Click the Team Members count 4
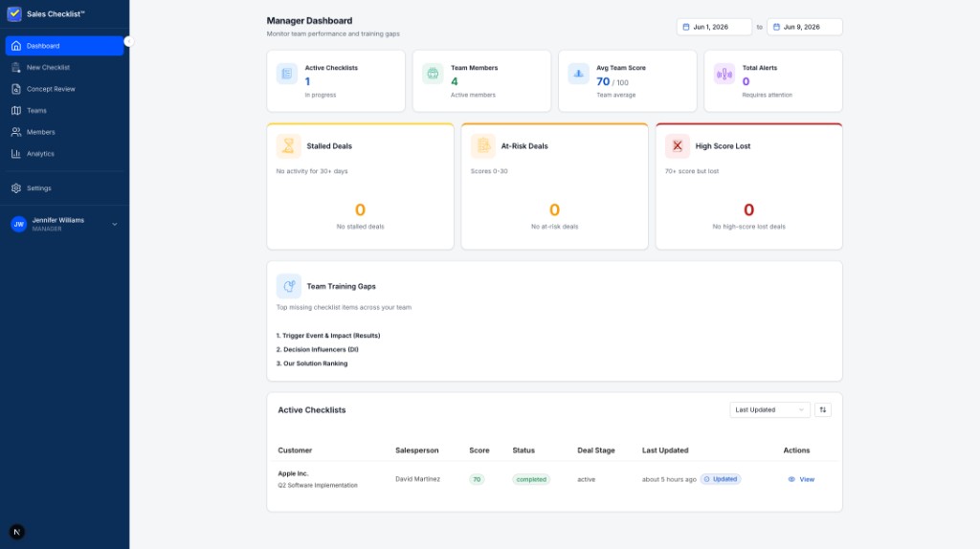 click(x=455, y=81)
